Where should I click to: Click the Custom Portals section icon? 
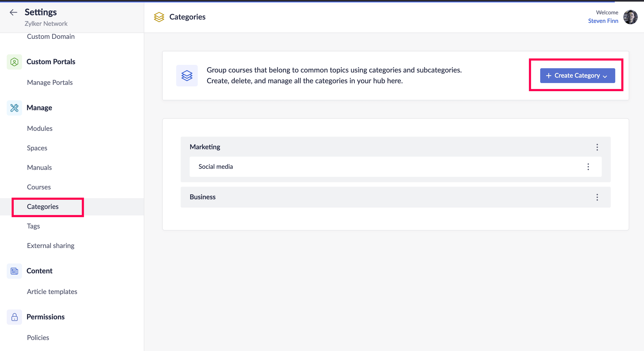coord(14,62)
